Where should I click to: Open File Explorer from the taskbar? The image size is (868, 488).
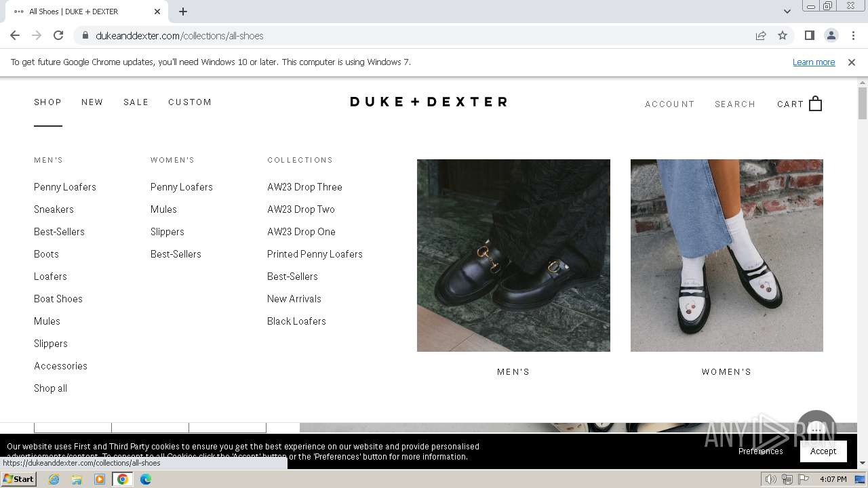click(x=77, y=479)
